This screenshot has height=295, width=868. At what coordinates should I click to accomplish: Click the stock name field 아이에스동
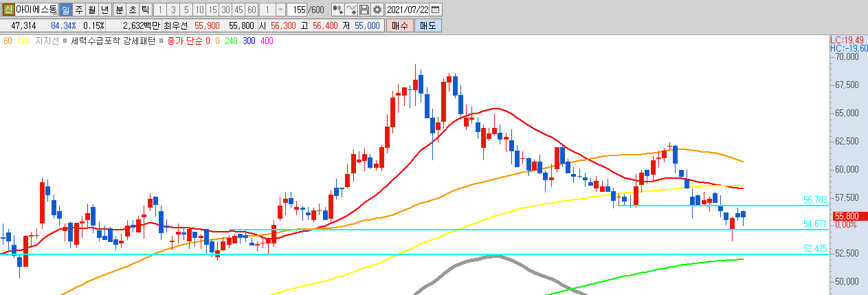(36, 10)
